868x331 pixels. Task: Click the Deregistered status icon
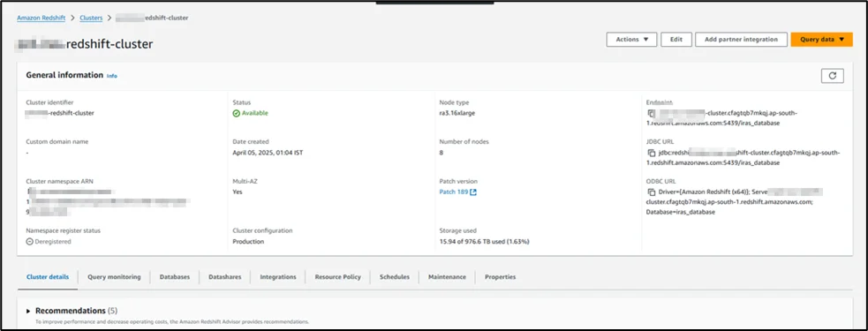tap(29, 241)
